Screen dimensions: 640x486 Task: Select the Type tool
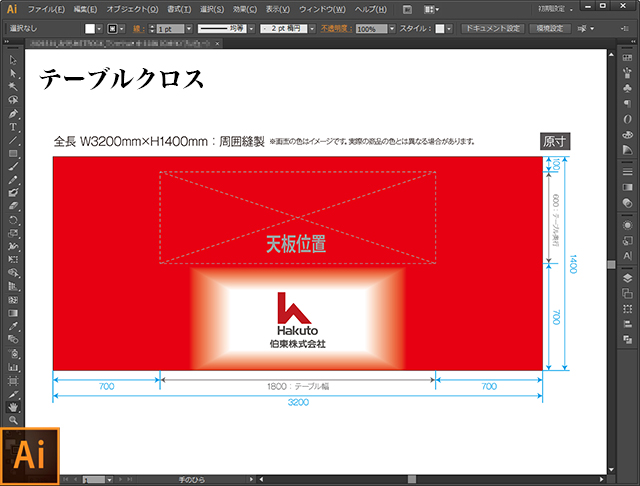tap(13, 127)
